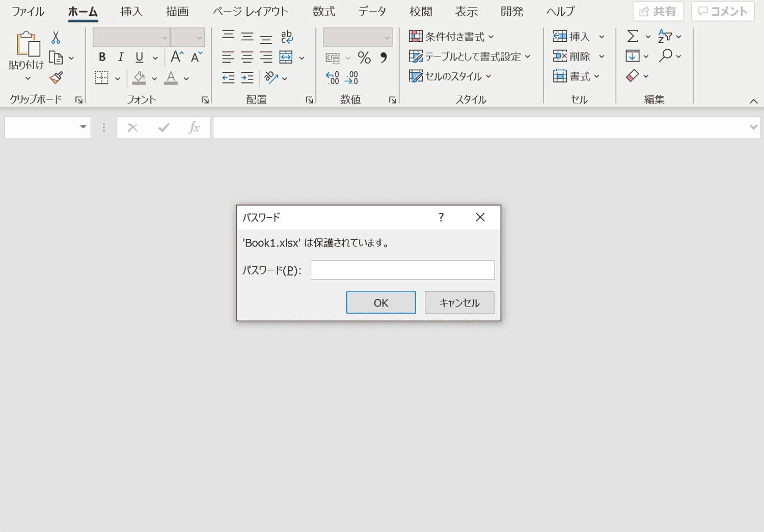Click the increase decimal icon

333,78
